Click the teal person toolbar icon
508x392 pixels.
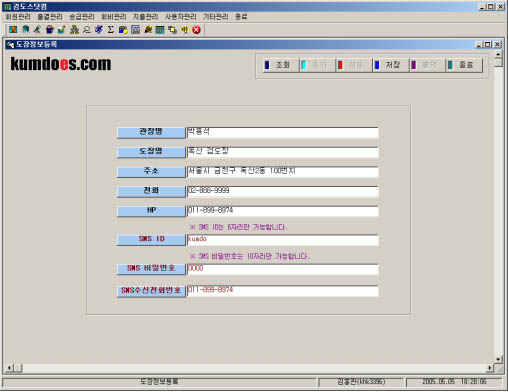[25, 30]
